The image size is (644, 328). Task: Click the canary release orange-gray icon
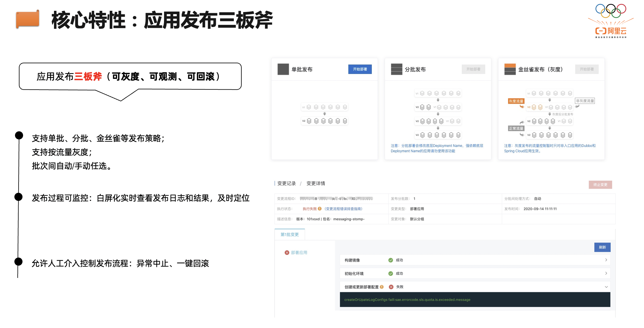click(510, 69)
